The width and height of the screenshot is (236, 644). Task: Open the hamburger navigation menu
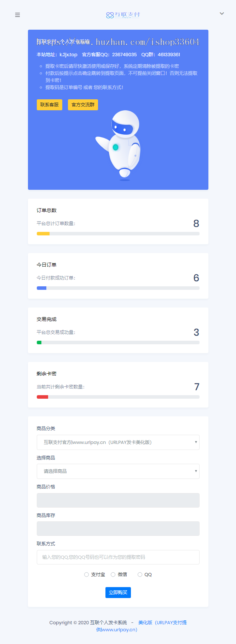pos(17,15)
